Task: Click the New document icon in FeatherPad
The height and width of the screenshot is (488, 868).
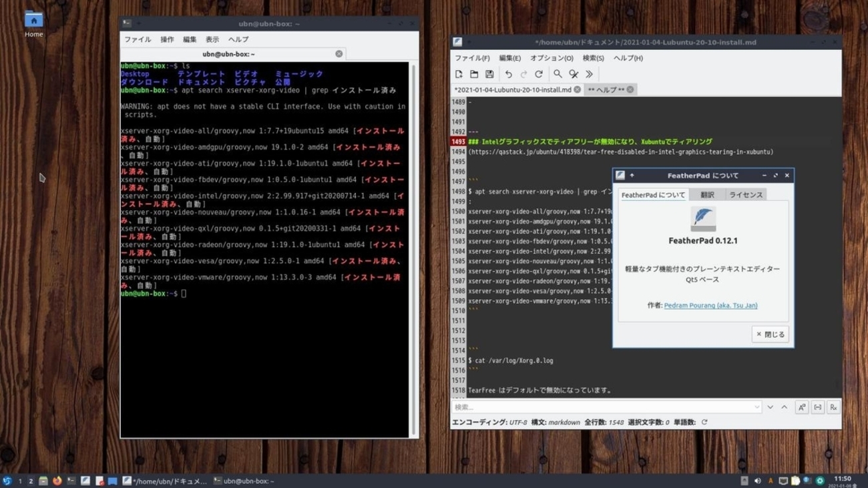Action: pyautogui.click(x=459, y=74)
